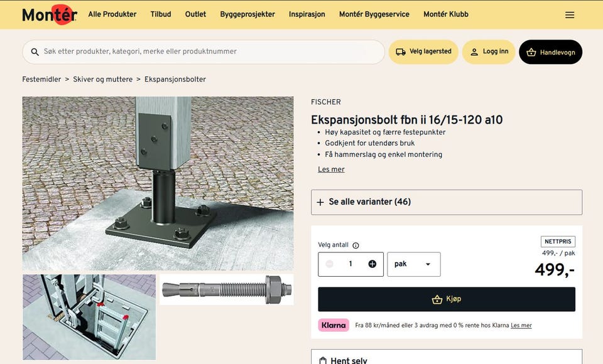Choose store via Velg lagersted
The image size is (603, 364).
pos(423,52)
